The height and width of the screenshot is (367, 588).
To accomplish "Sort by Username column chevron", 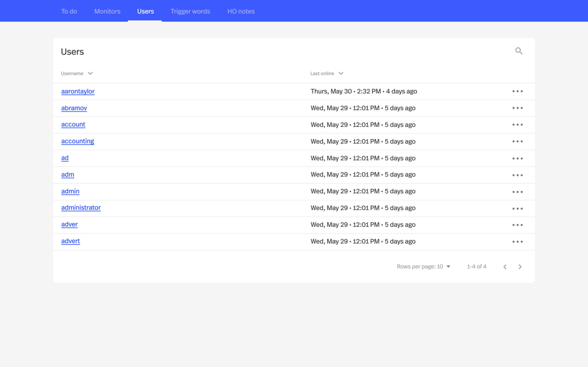I will click(x=90, y=73).
